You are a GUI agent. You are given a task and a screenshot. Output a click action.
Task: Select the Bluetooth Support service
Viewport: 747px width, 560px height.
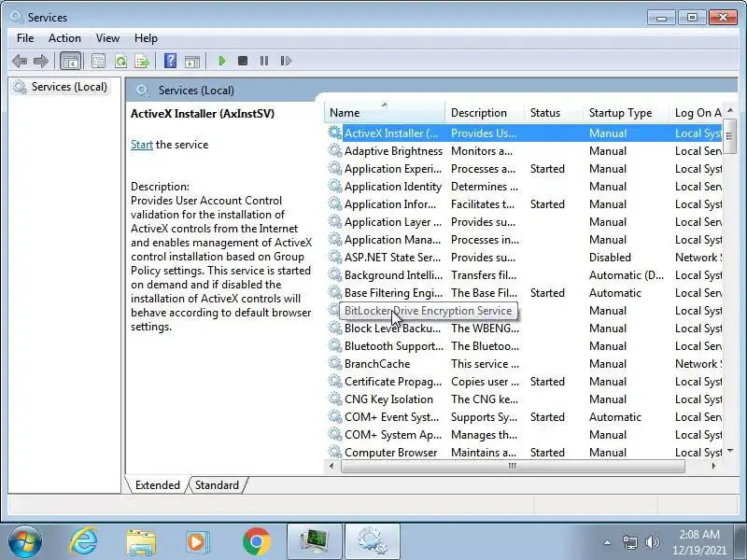click(524, 346)
